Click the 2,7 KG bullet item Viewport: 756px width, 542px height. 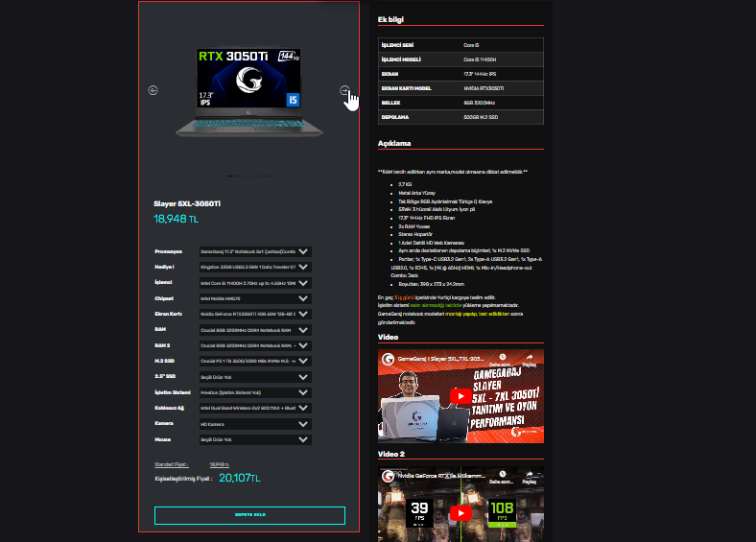(405, 184)
